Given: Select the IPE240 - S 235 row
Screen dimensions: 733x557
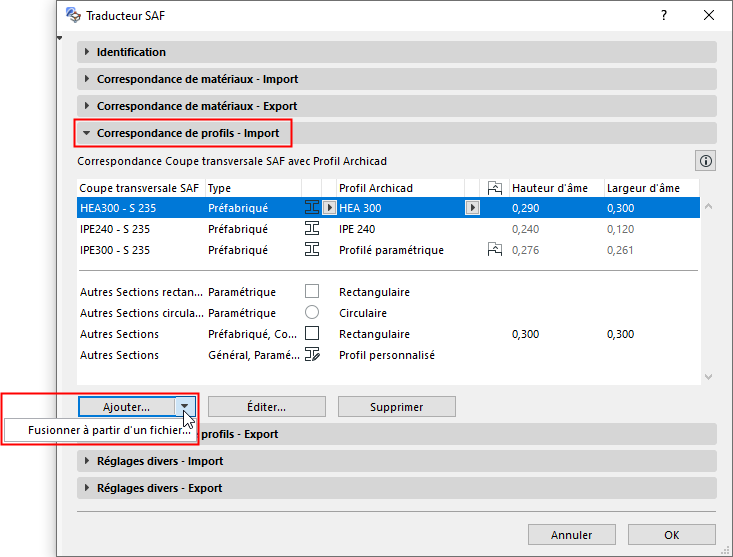Looking at the screenshot, I should [x=388, y=229].
